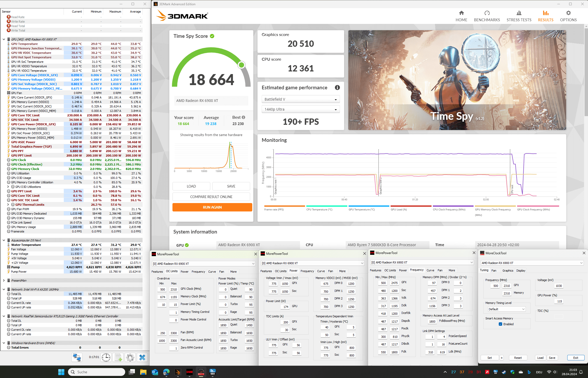588x378 pixels.
Task: Click GPU Power (%) field showing 115
Action: click(x=559, y=301)
